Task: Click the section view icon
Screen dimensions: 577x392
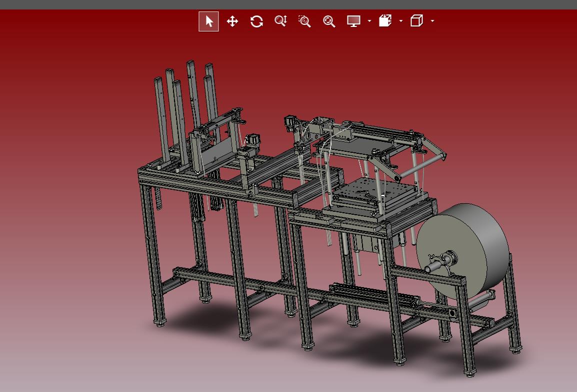Action: click(385, 21)
